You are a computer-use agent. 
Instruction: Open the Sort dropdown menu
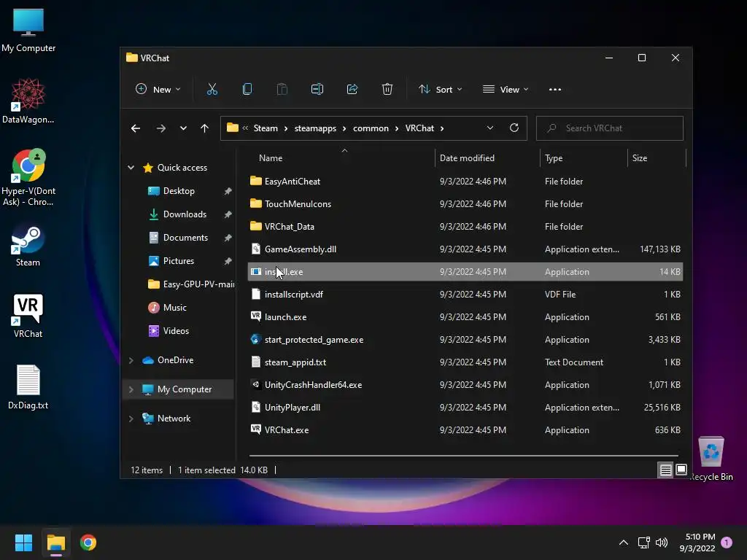coord(440,89)
